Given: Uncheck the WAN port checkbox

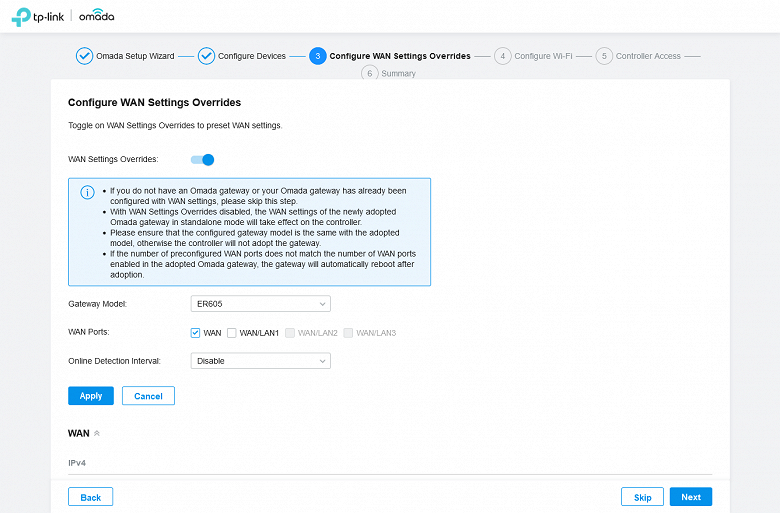Looking at the screenshot, I should tap(195, 333).
